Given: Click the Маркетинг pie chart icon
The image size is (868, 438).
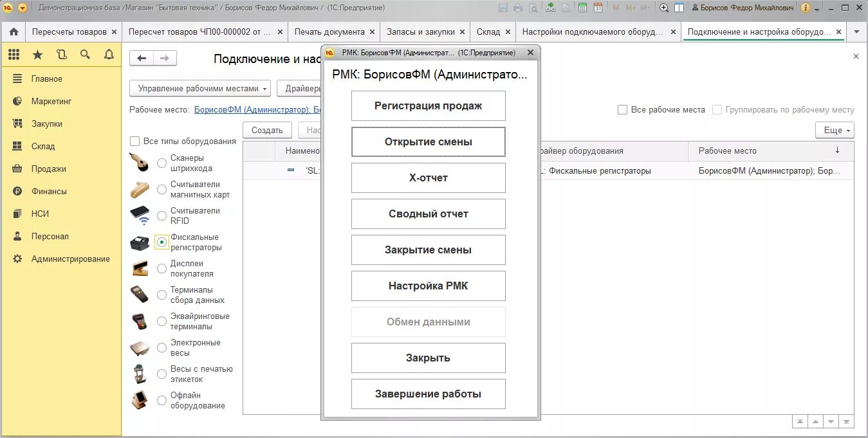Looking at the screenshot, I should coord(18,101).
